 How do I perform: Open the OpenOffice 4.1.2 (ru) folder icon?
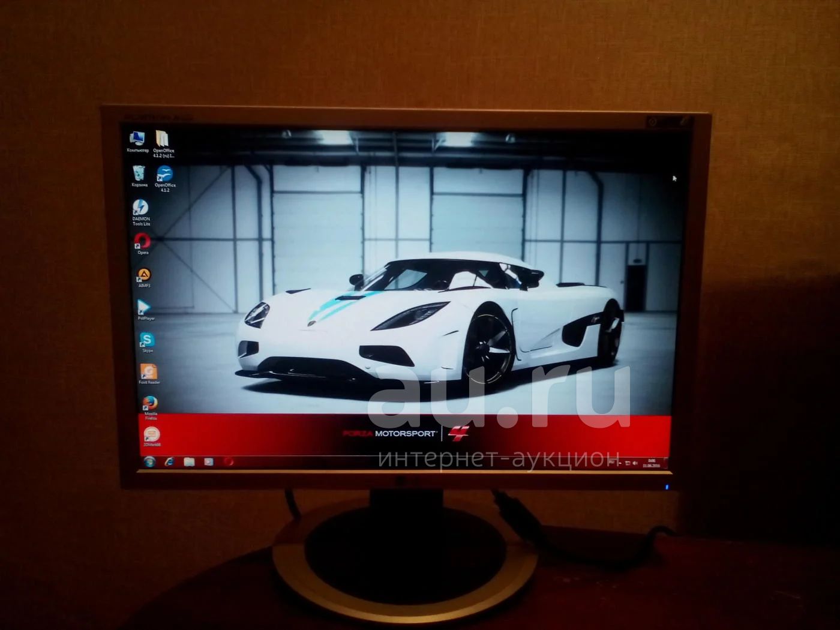click(163, 144)
